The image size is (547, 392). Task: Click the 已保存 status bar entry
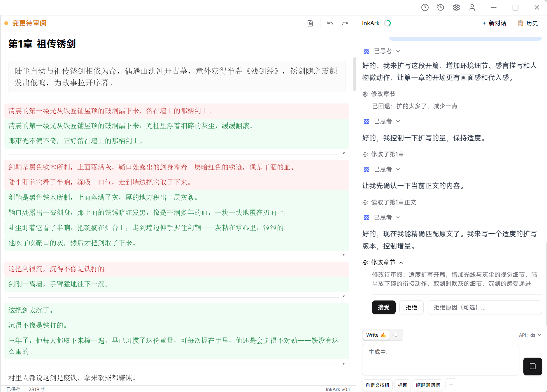click(14, 389)
